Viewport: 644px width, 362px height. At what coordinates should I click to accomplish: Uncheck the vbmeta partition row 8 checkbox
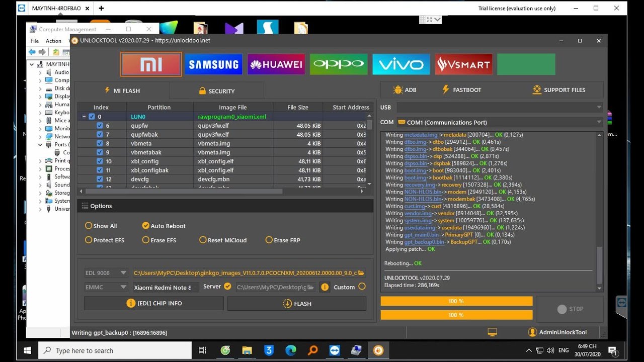tap(100, 143)
